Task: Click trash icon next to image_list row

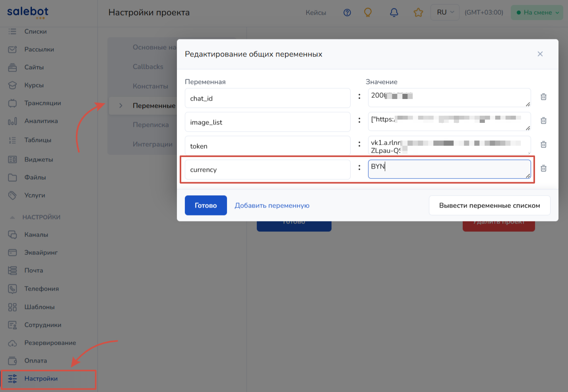Action: pyautogui.click(x=543, y=121)
